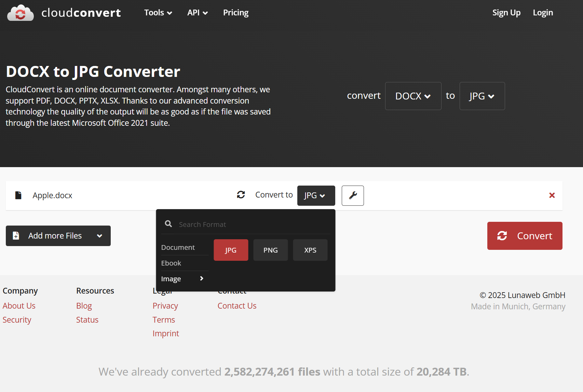Select the Document format category
The height and width of the screenshot is (392, 583).
(178, 247)
